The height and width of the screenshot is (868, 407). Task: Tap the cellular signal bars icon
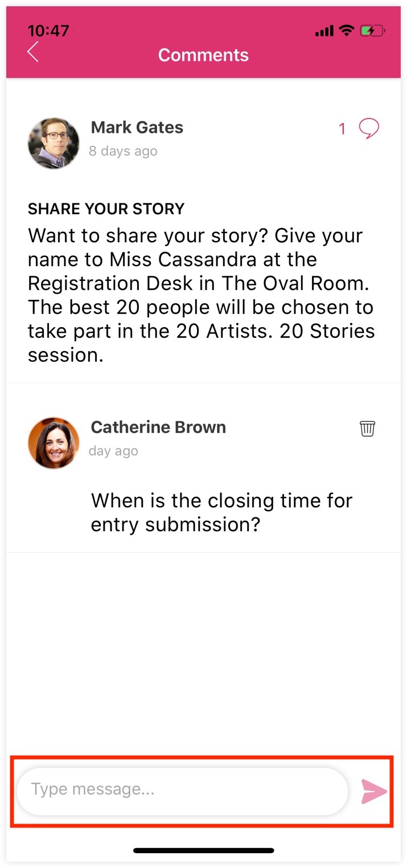(x=324, y=31)
